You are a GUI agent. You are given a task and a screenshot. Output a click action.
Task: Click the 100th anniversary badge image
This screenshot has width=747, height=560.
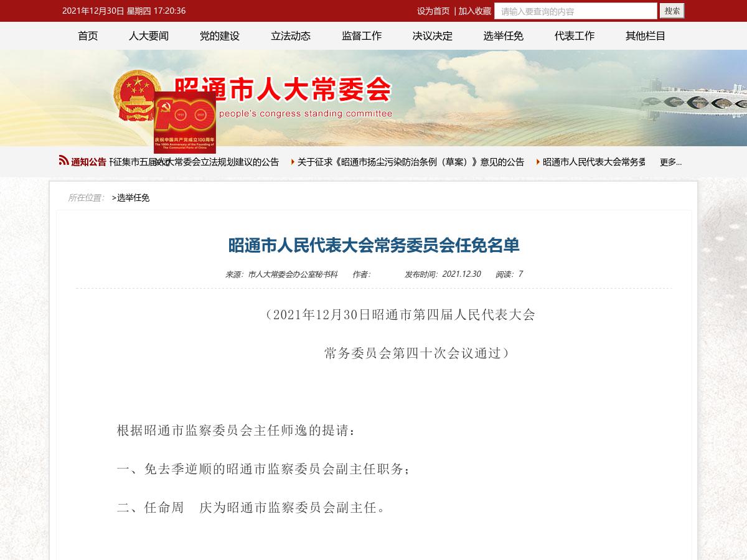[x=185, y=123]
